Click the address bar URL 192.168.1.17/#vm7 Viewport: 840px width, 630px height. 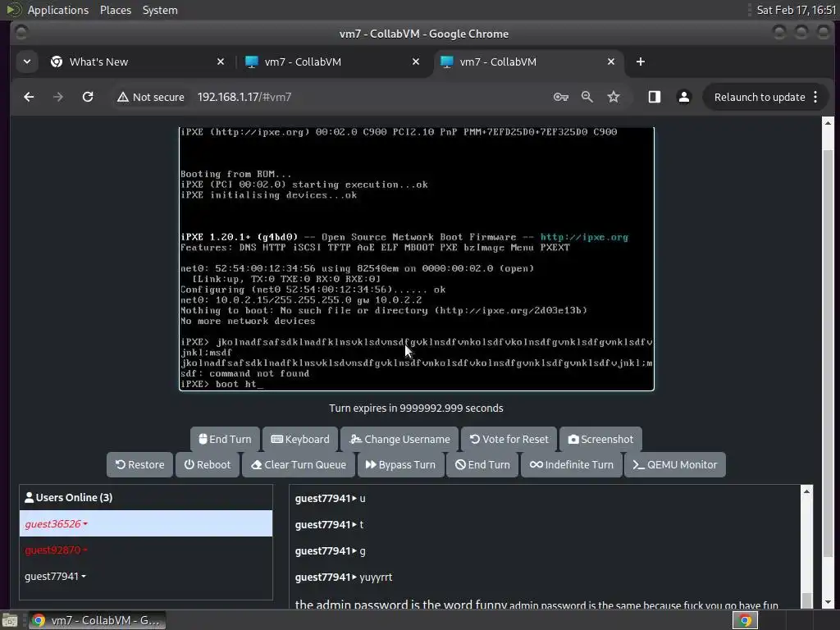[x=244, y=97]
